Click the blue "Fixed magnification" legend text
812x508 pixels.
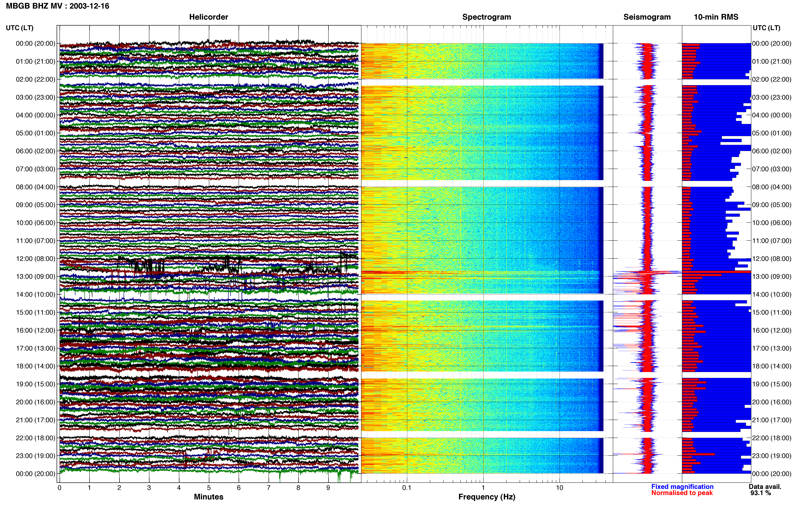pos(682,487)
